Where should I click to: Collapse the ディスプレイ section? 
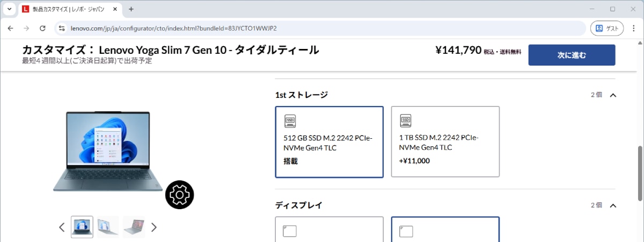point(613,205)
